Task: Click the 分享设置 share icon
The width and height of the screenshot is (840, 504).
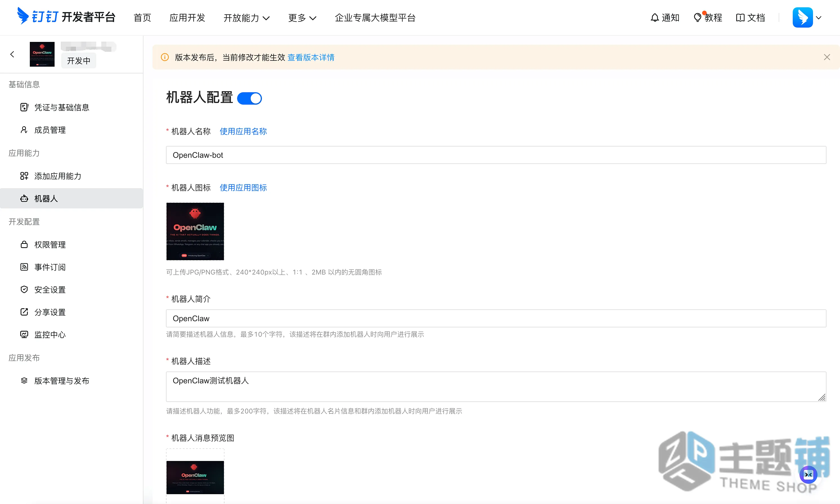Action: pyautogui.click(x=24, y=312)
